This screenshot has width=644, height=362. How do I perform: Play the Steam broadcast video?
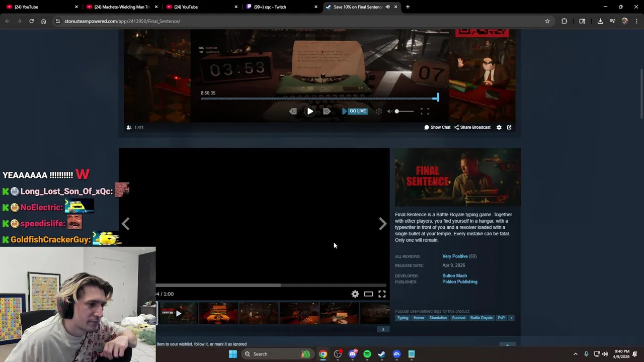pos(310,111)
